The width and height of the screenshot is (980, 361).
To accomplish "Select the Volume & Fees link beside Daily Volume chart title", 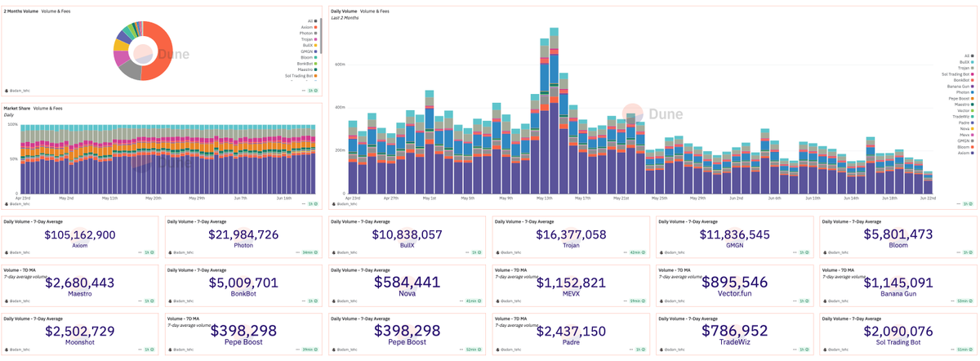I will click(374, 11).
